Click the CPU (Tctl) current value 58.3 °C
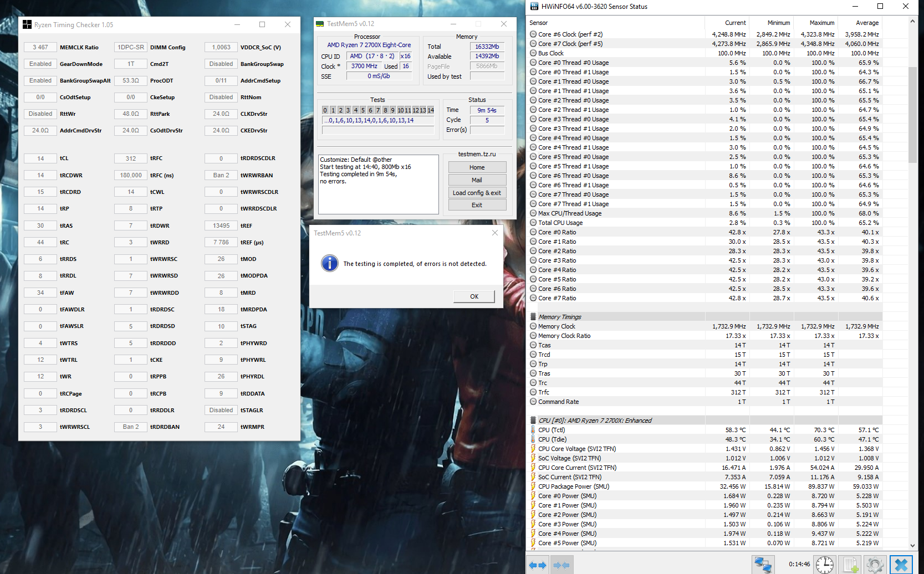The image size is (924, 574). [736, 430]
